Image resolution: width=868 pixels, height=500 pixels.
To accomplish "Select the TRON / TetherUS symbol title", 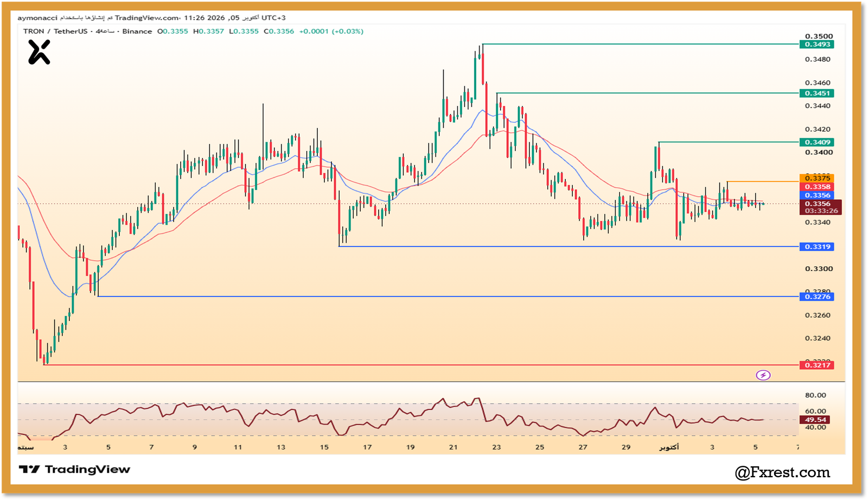I will pyautogui.click(x=55, y=31).
